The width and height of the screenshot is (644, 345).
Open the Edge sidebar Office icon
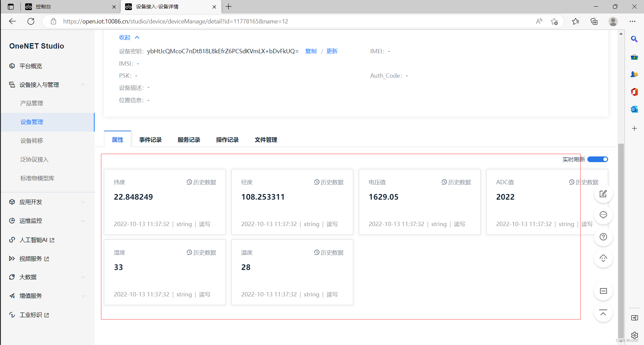tap(634, 92)
